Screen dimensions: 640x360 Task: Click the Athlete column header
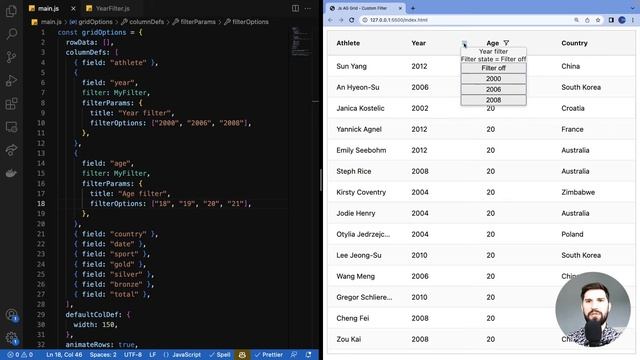click(x=348, y=43)
